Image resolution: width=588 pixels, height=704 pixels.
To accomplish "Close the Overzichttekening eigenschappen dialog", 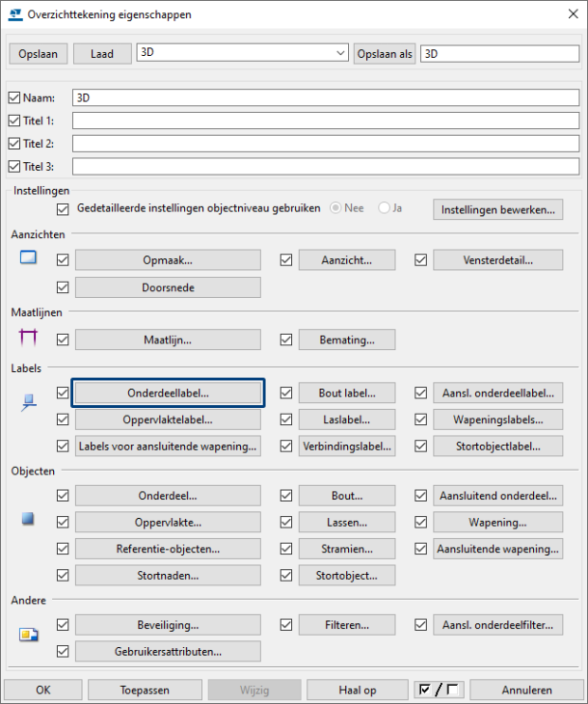I will click(x=565, y=14).
